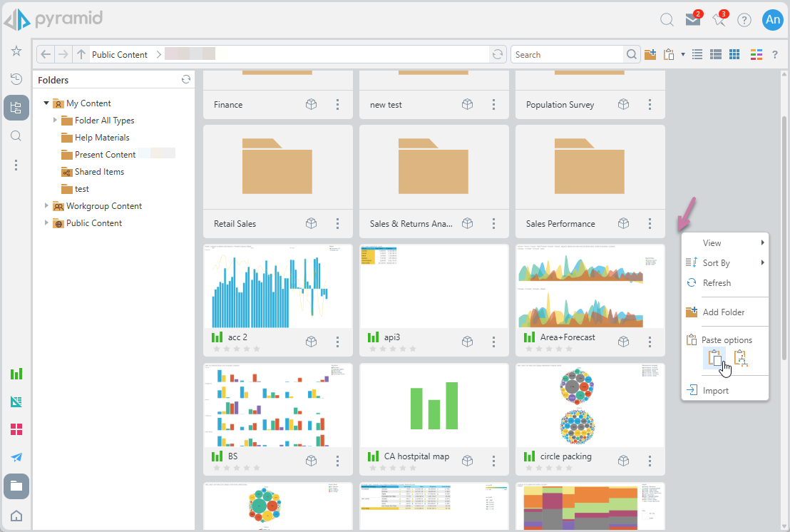The image size is (790, 532).
Task: Select Add Folder in the context menu
Action: (x=723, y=312)
